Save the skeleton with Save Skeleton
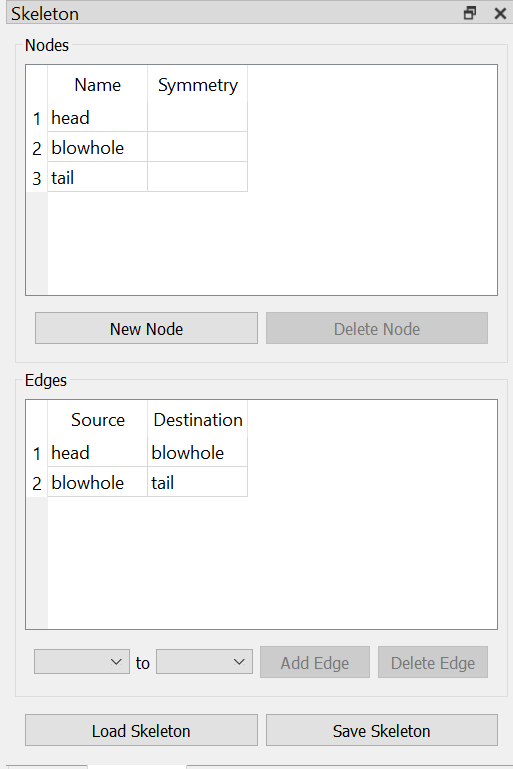This screenshot has height=769, width=513. [x=382, y=730]
